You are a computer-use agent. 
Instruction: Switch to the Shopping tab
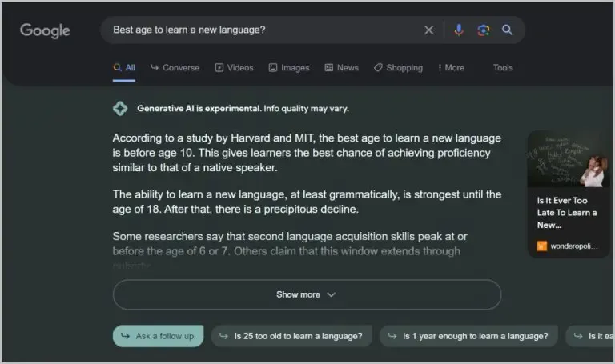[x=399, y=68]
